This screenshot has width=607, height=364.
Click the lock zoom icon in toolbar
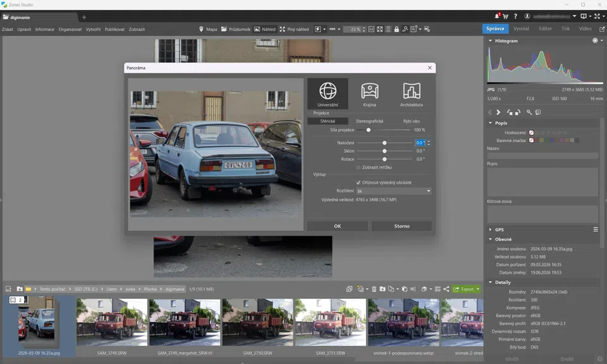click(396, 29)
